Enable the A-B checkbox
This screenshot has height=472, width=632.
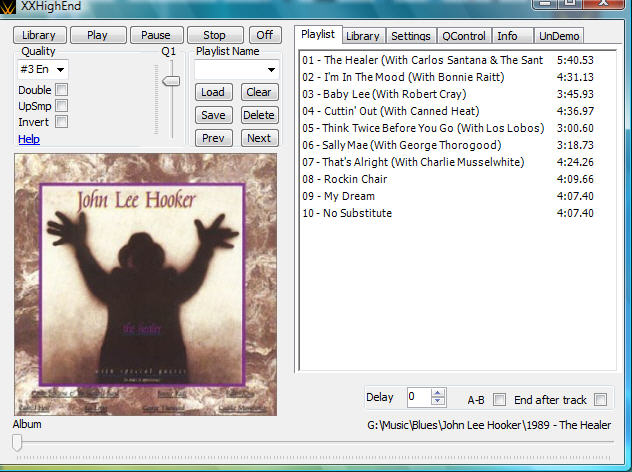click(x=499, y=400)
